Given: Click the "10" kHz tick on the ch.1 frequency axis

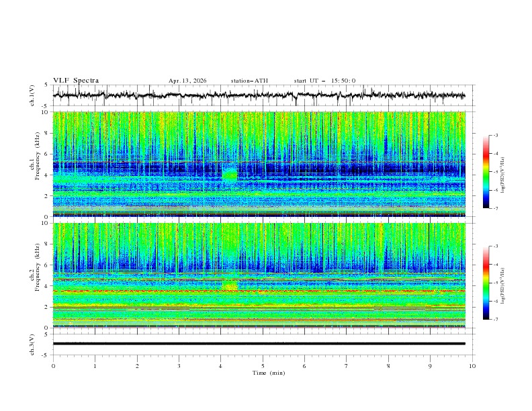Looking at the screenshot, I should click(x=45, y=112).
